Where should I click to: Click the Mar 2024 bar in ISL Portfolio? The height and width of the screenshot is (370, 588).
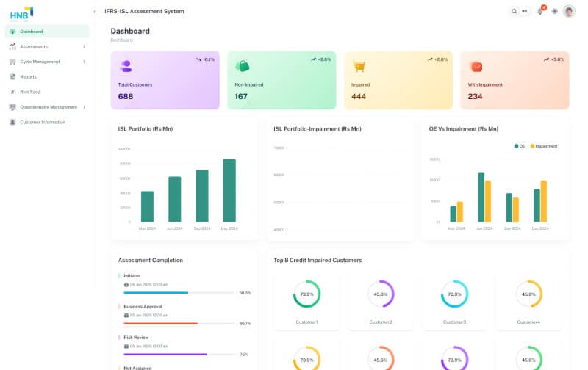point(147,207)
